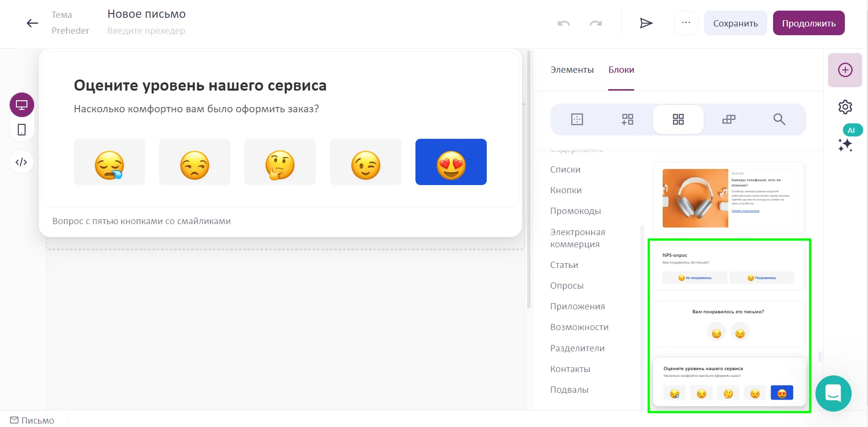Edit the subject field Новое письмо
The width and height of the screenshot is (868, 427).
[x=147, y=14]
